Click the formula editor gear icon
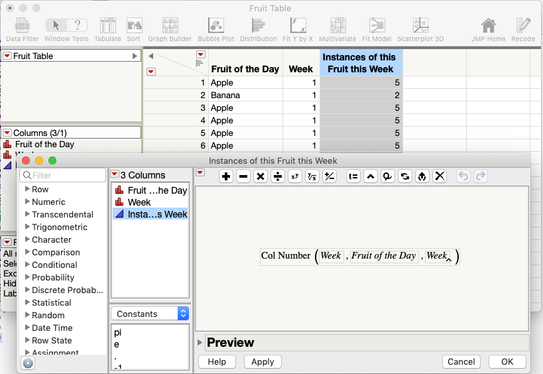Image resolution: width=543 pixels, height=374 pixels. pyautogui.click(x=28, y=363)
